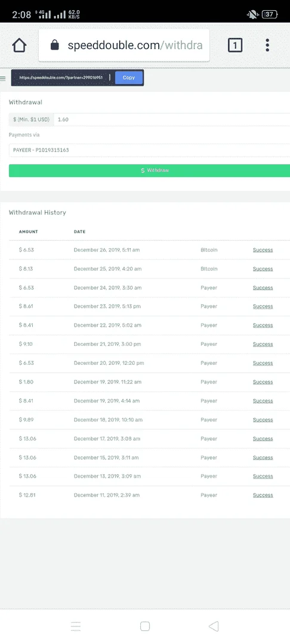Open the Payments via PAYEER dropdown
290x644 pixels.
(150, 150)
